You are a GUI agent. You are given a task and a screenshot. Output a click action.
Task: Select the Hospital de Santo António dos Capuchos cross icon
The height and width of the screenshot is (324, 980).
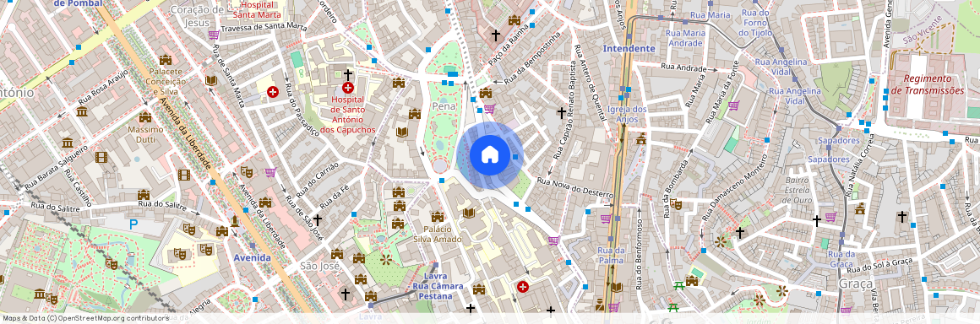[348, 89]
